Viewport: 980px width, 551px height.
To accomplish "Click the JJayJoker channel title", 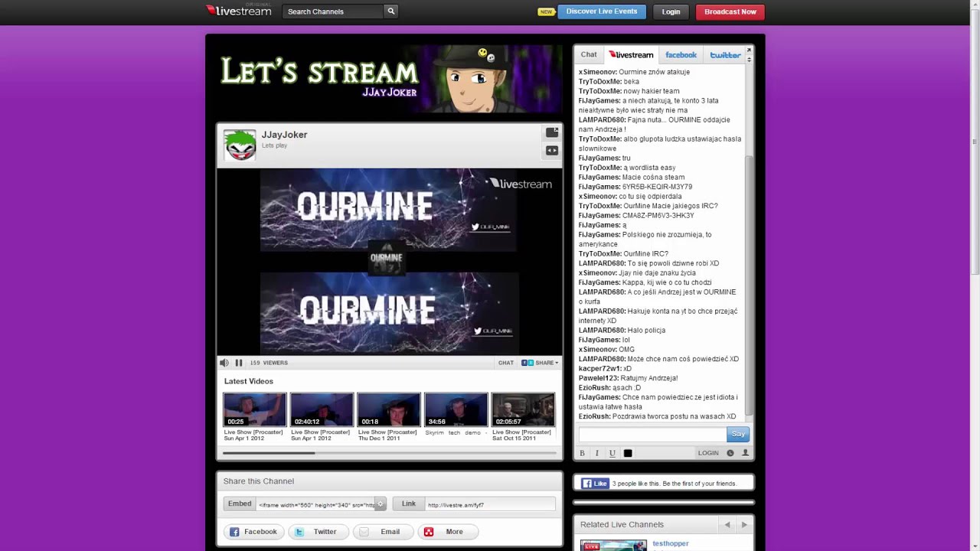I will point(284,135).
